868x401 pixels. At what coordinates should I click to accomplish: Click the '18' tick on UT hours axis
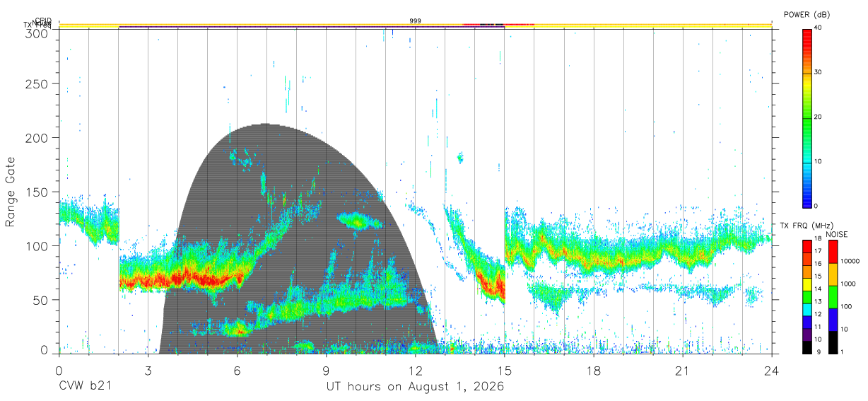(x=593, y=371)
